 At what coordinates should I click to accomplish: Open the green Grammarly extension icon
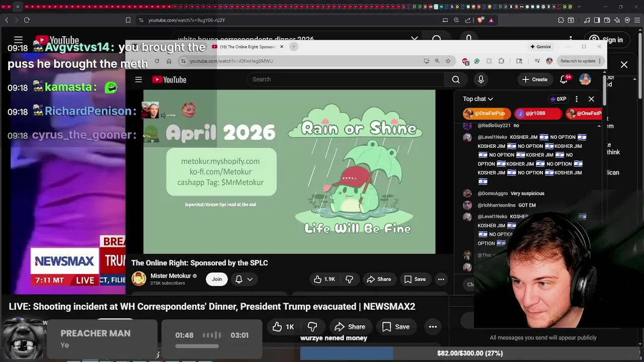[x=477, y=61]
